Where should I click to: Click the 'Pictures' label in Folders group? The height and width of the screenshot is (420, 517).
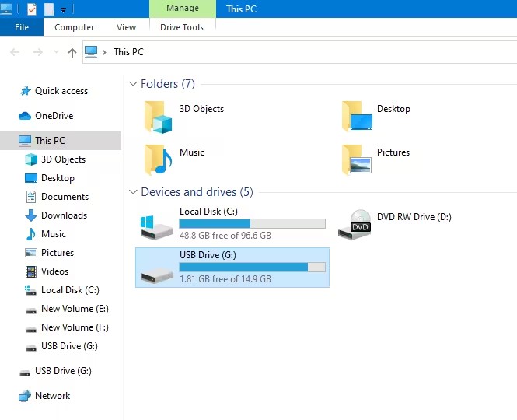click(x=393, y=152)
